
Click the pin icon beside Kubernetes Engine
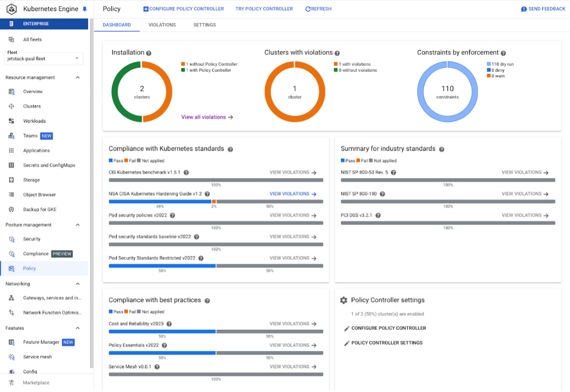85,9
